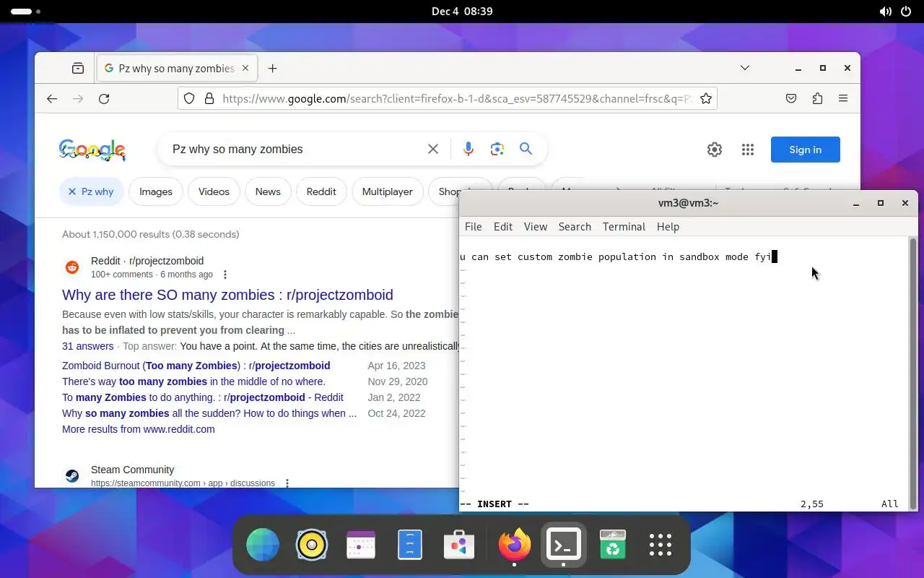This screenshot has width=924, height=578.
Task: Select the Multiplayer filter chip
Action: [x=388, y=191]
